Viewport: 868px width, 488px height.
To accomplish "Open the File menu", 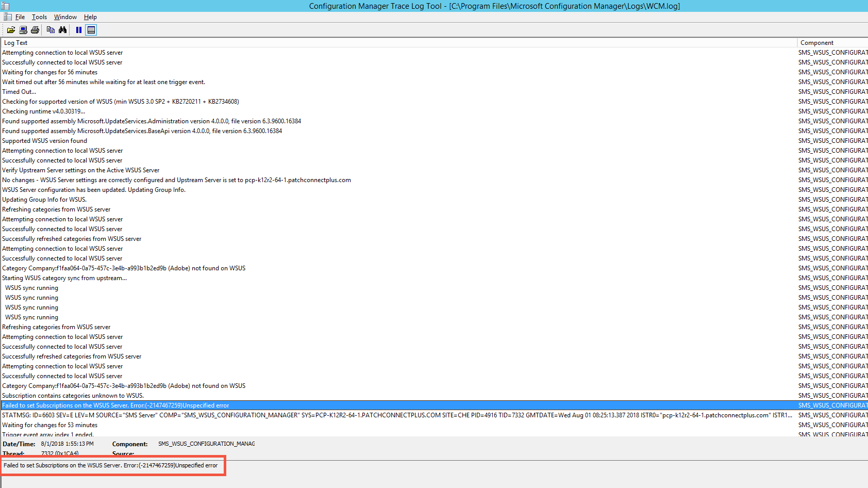I will pos(20,17).
